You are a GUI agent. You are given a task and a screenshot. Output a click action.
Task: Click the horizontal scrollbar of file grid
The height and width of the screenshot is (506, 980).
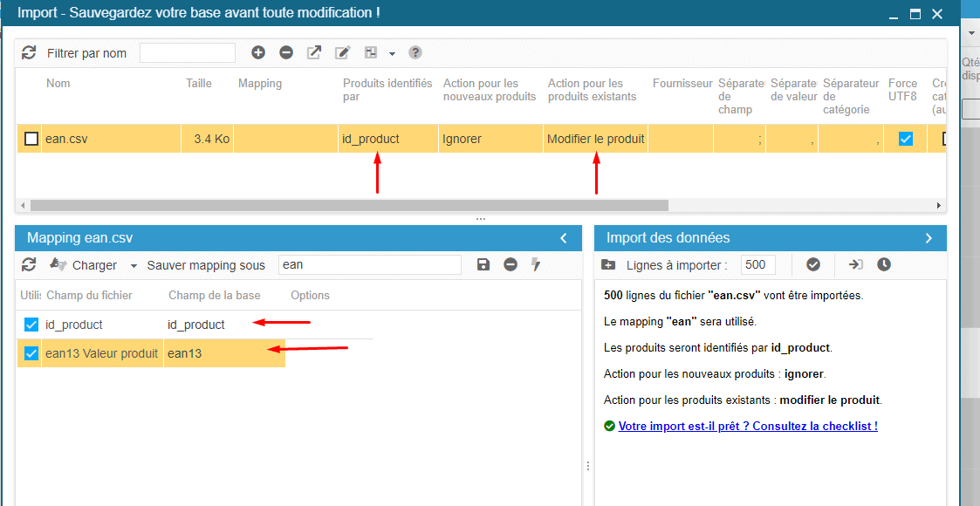click(349, 206)
